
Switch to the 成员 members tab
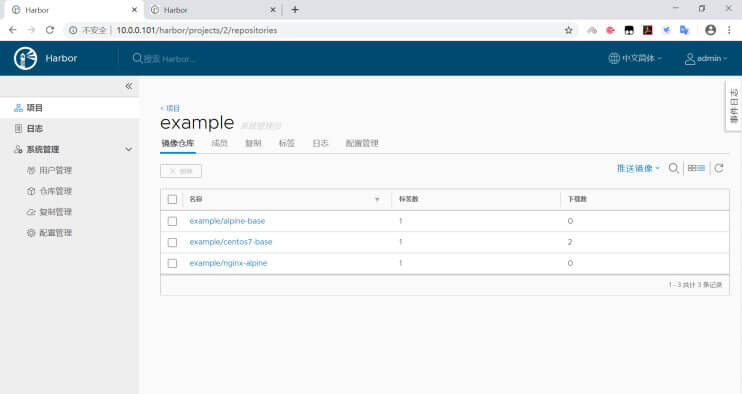pos(219,143)
